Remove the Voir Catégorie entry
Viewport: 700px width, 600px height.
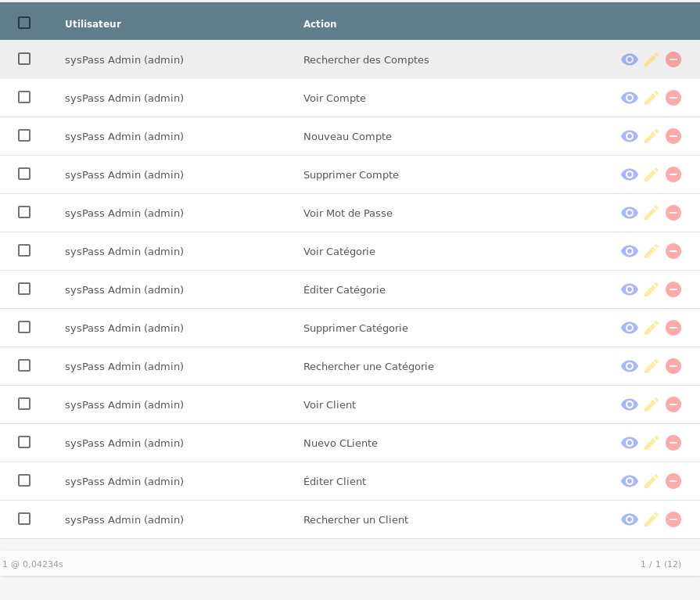(673, 251)
